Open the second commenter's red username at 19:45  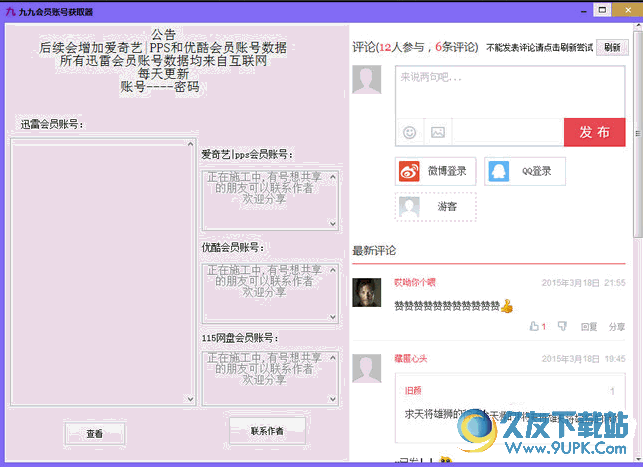point(410,359)
